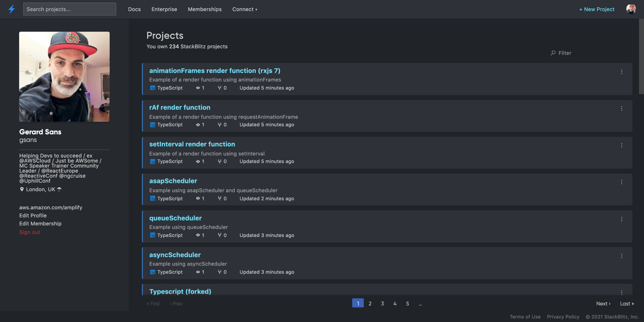
Task: Open three-dot menu for rAf render function
Action: click(622, 109)
